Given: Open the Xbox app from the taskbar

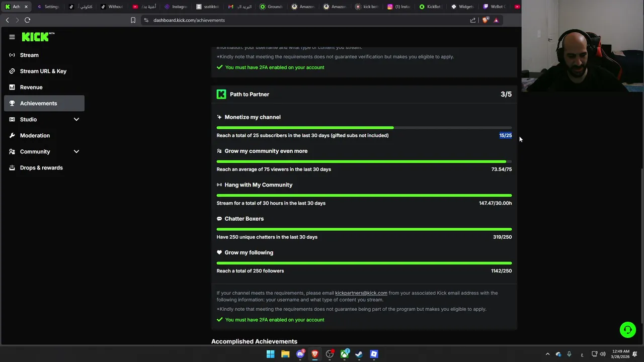Looking at the screenshot, I should 345,354.
